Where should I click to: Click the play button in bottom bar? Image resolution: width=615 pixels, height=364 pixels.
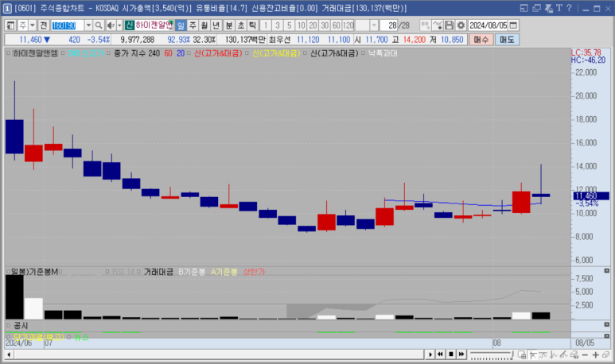430,354
